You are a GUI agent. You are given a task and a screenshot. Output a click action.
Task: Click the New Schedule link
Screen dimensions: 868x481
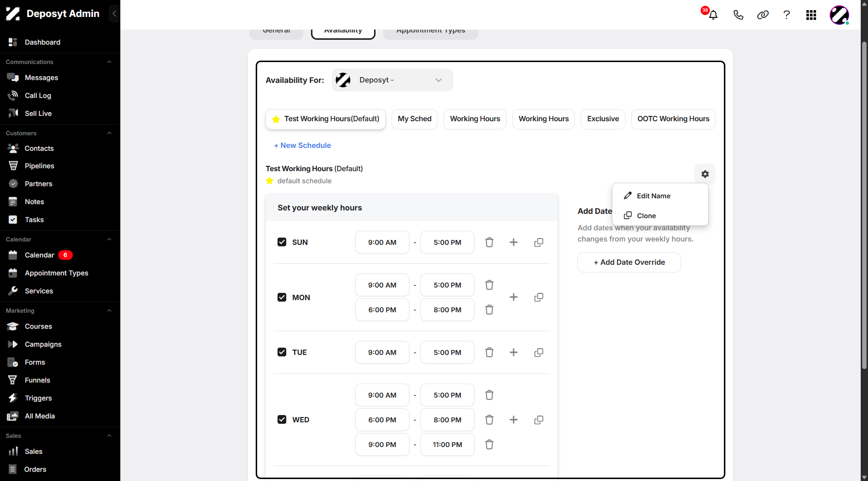click(302, 145)
